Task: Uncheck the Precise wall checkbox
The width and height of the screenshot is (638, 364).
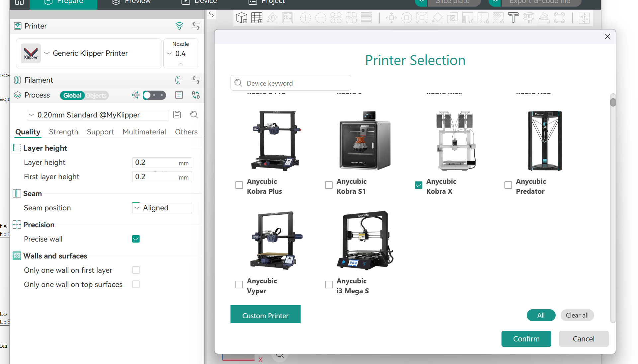Action: tap(136, 239)
